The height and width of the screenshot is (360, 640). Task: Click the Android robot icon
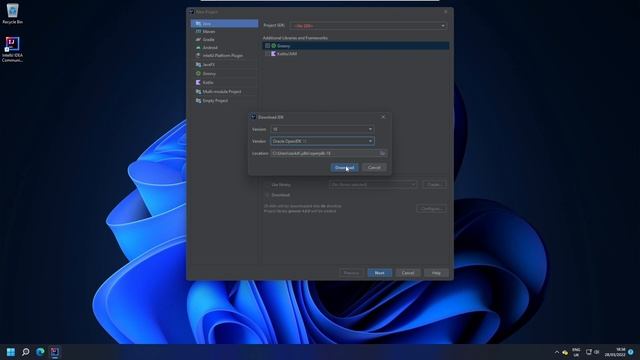coord(198,47)
